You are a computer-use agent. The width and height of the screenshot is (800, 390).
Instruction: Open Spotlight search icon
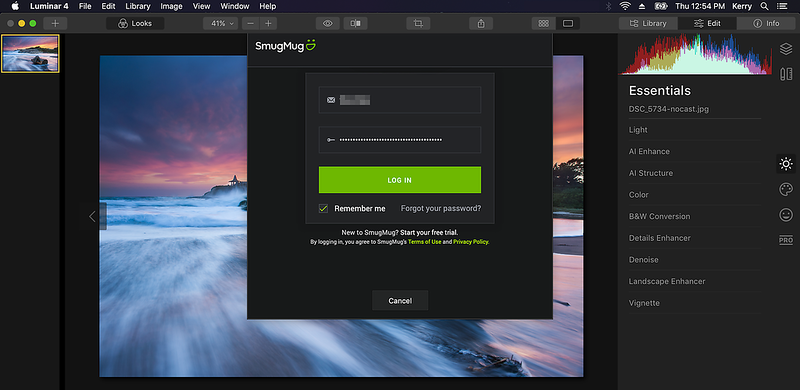click(x=764, y=6)
